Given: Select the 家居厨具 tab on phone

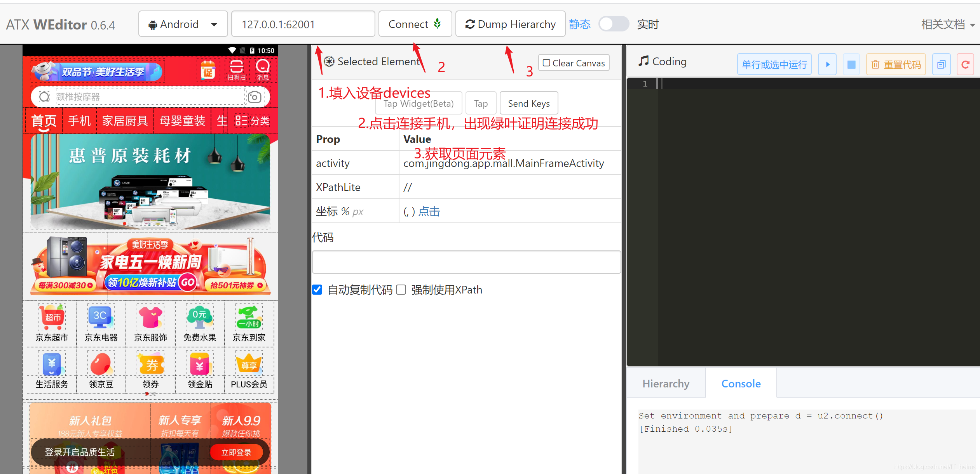Looking at the screenshot, I should pos(125,121).
